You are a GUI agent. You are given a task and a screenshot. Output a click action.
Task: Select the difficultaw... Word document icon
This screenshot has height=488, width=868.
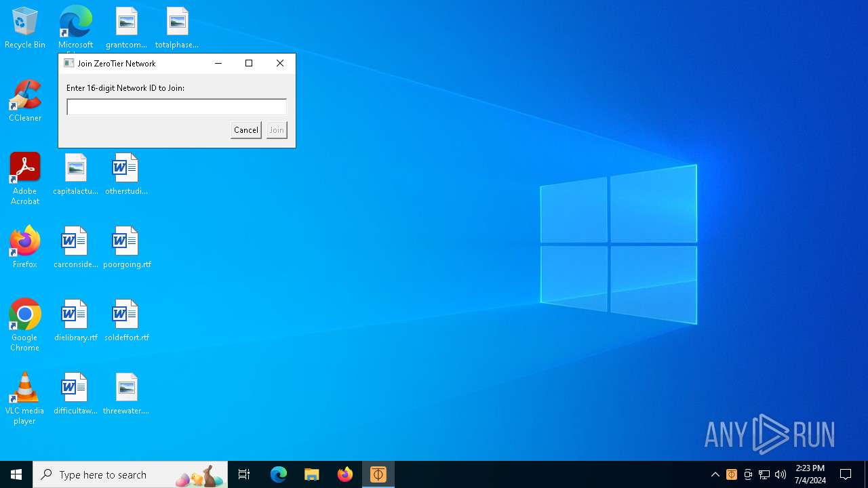click(x=76, y=394)
